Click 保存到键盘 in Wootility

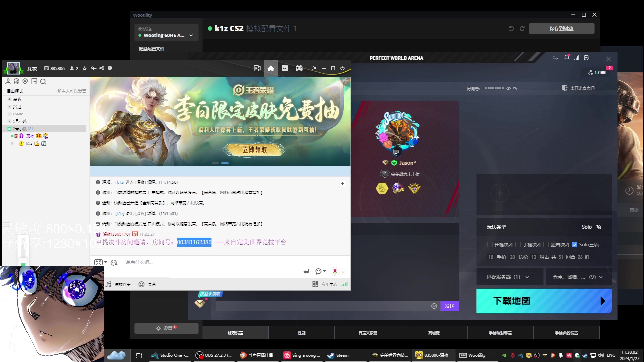561,28
